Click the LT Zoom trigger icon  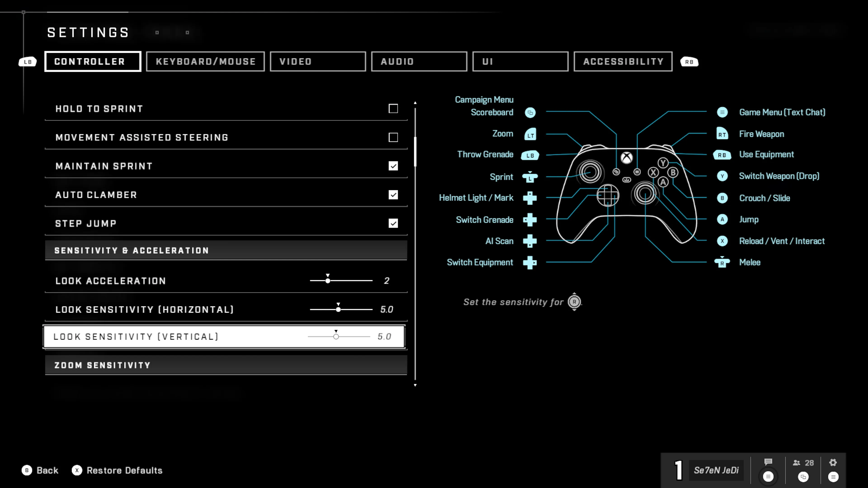pos(530,134)
